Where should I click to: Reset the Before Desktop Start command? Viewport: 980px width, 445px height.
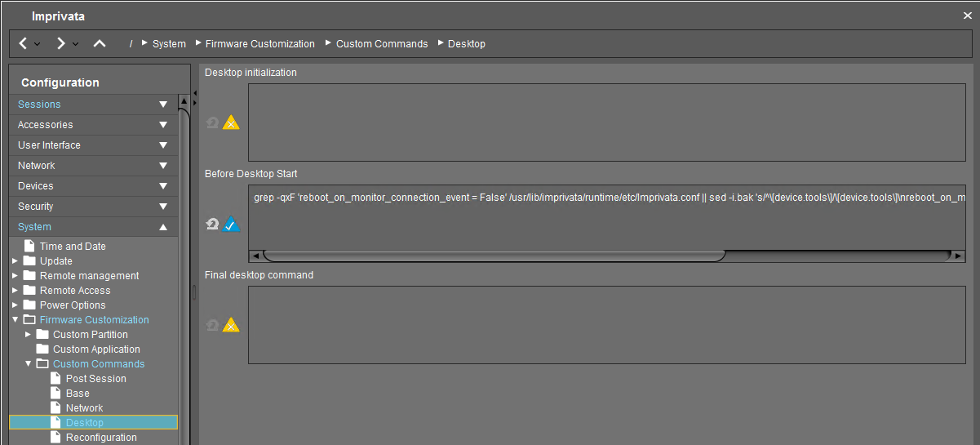[212, 224]
